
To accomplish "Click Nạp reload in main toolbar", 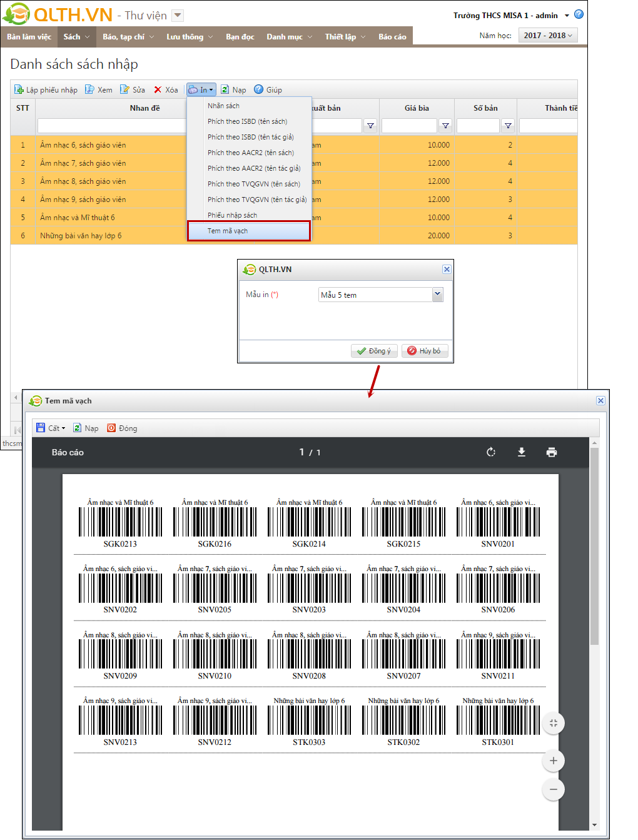I will point(233,89).
